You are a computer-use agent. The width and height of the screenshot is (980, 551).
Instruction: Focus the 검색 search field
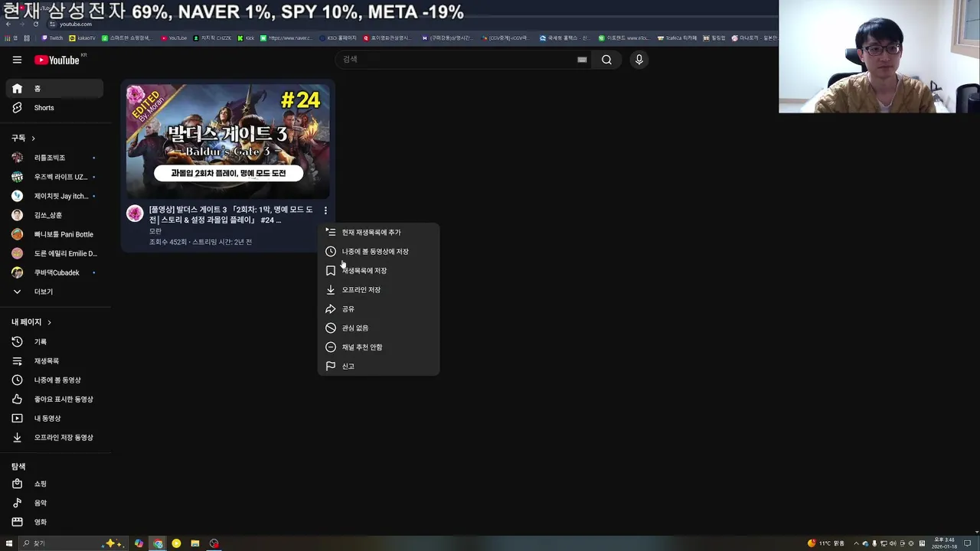456,60
